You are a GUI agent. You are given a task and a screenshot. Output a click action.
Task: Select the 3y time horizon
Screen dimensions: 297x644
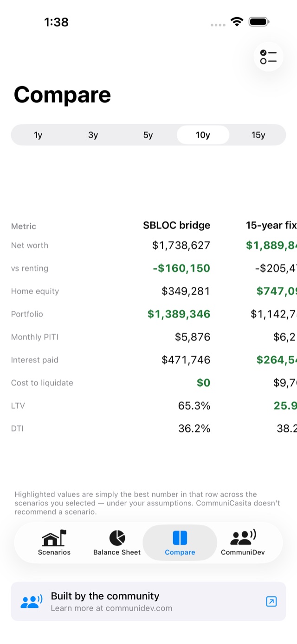tap(93, 135)
